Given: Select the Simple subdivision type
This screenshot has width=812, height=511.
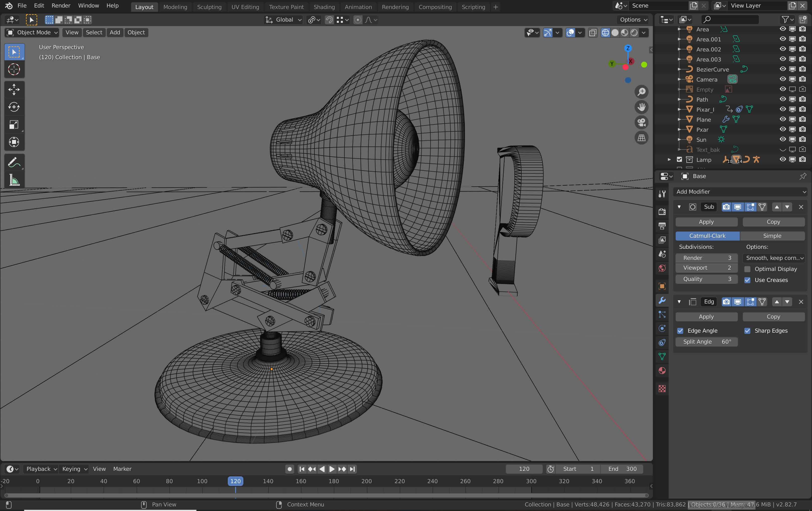Looking at the screenshot, I should click(x=772, y=236).
